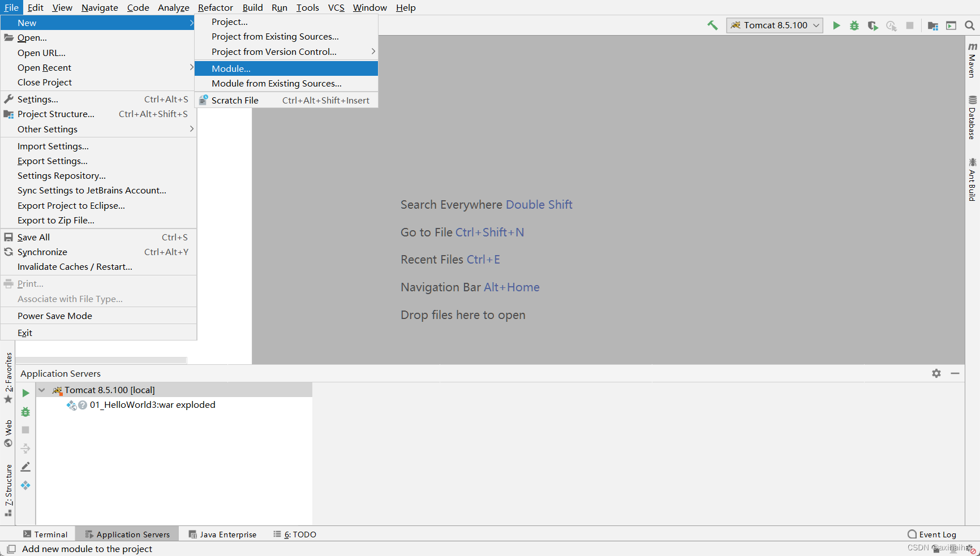Edit the server configuration with the pencil icon

click(25, 467)
